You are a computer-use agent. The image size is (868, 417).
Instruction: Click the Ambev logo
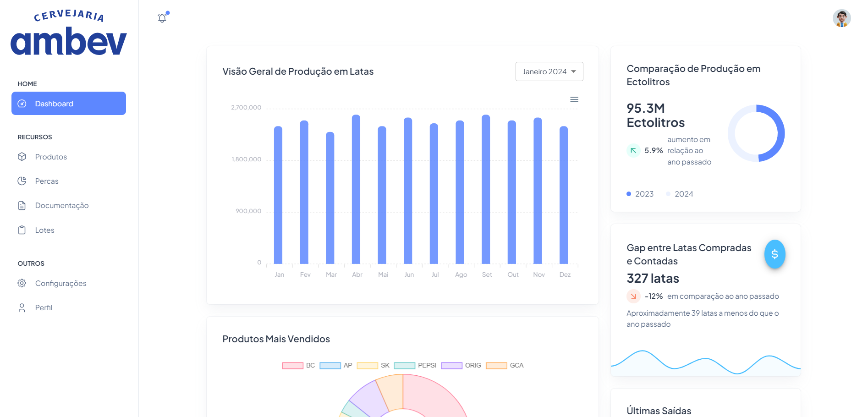[69, 34]
